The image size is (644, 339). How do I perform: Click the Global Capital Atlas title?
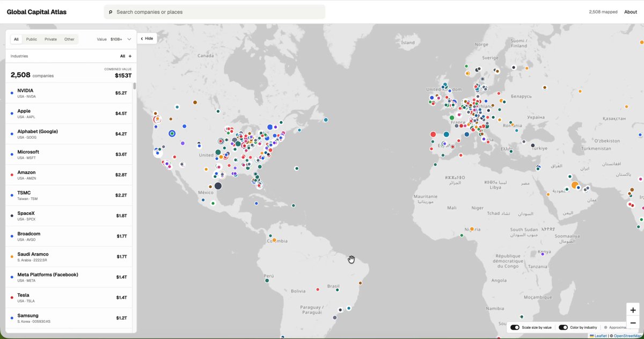click(36, 12)
